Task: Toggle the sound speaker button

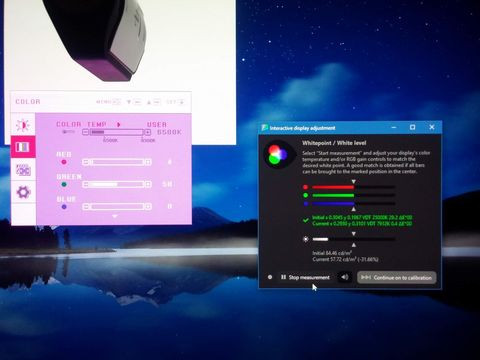Action: pyautogui.click(x=344, y=277)
